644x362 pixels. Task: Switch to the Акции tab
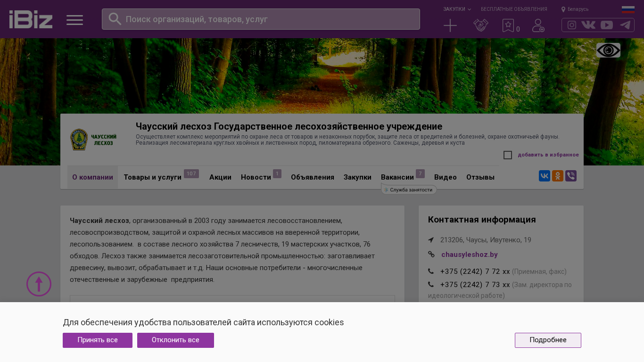pyautogui.click(x=220, y=177)
